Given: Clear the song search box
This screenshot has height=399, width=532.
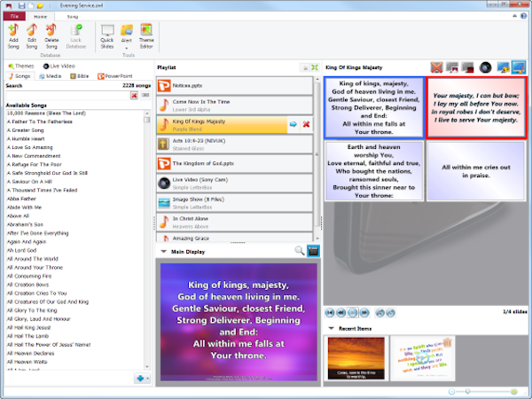Looking at the screenshot, I should click(x=135, y=96).
